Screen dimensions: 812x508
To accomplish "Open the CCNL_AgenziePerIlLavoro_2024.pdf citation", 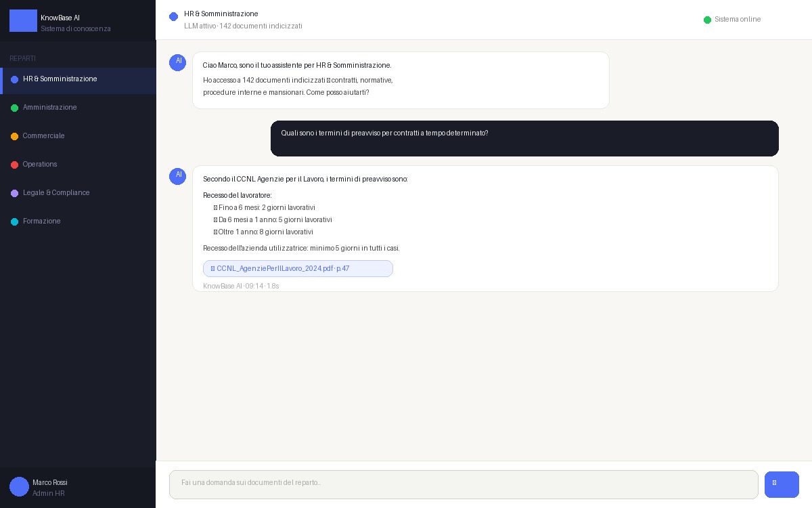I will point(298,269).
